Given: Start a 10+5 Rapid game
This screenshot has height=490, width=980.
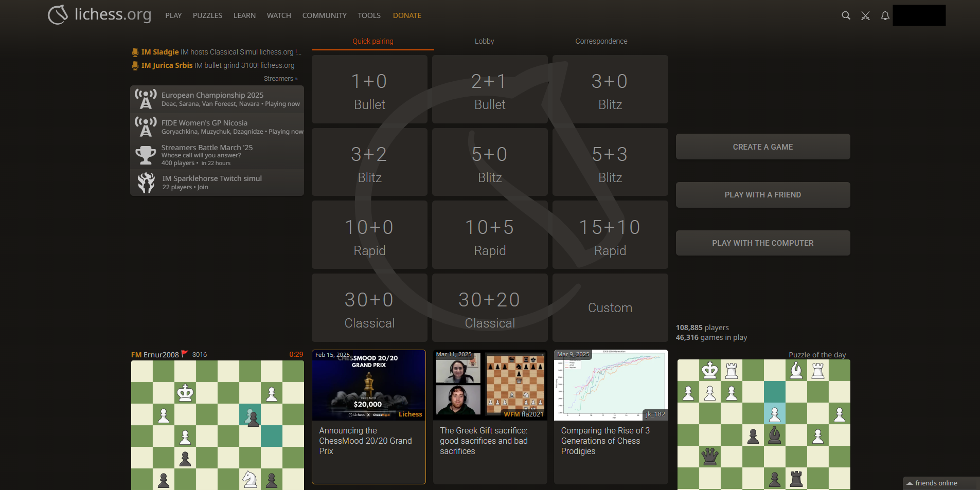Looking at the screenshot, I should coord(490,235).
